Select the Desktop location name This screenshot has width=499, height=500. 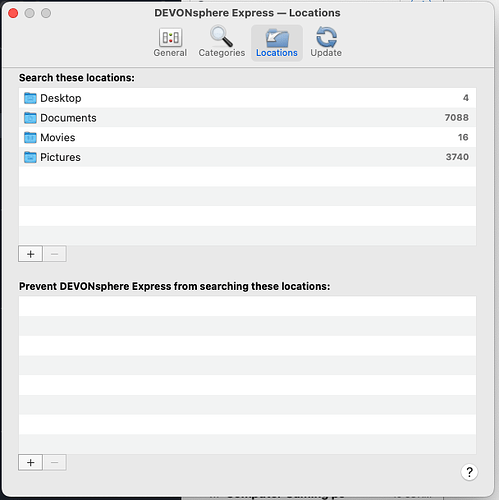pos(61,98)
